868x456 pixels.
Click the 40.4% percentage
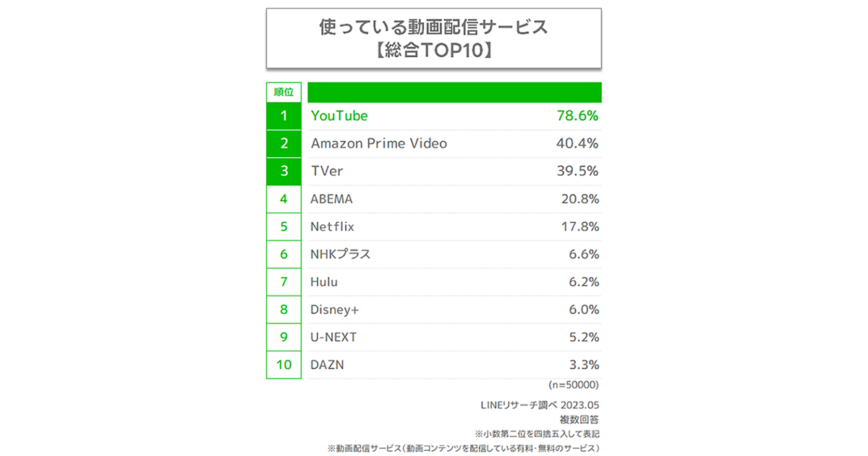pyautogui.click(x=576, y=143)
